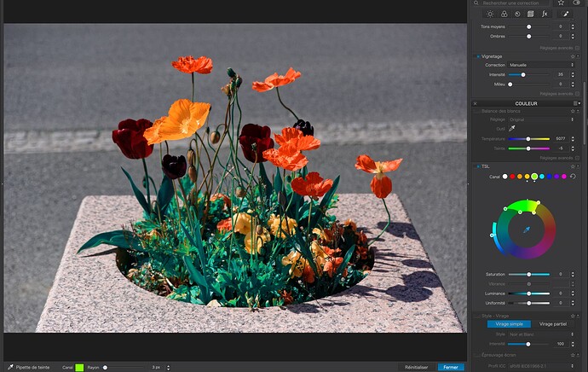Open the white balance Réglage dropdown
This screenshot has width=588, height=372.
click(541, 119)
